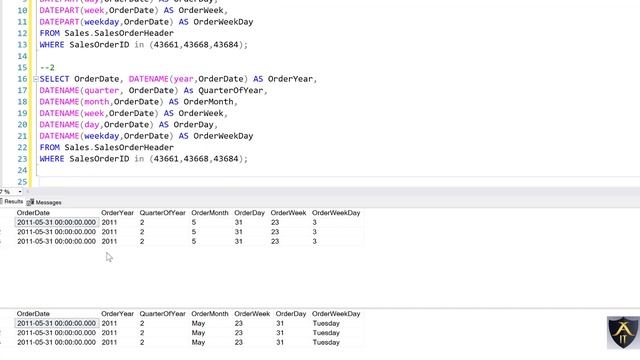The image size is (640, 360).
Task: Click OrderYear header in second result grid
Action: tap(117, 314)
